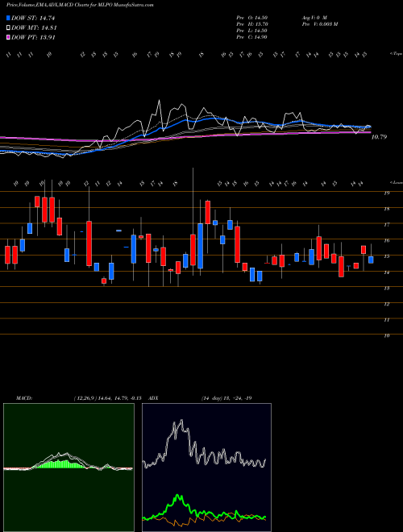Click the green MACD histogram chart panel
This screenshot has height=532, width=403.
69,468
